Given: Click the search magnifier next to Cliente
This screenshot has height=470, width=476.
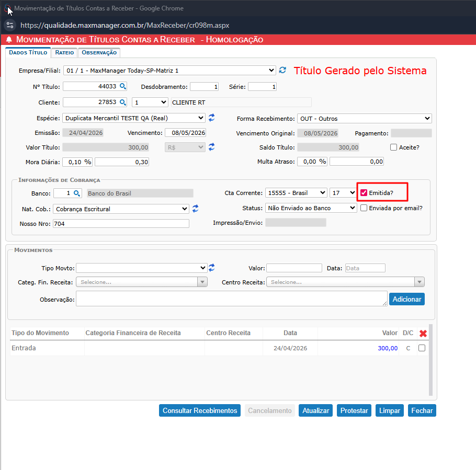Looking at the screenshot, I should (x=123, y=102).
